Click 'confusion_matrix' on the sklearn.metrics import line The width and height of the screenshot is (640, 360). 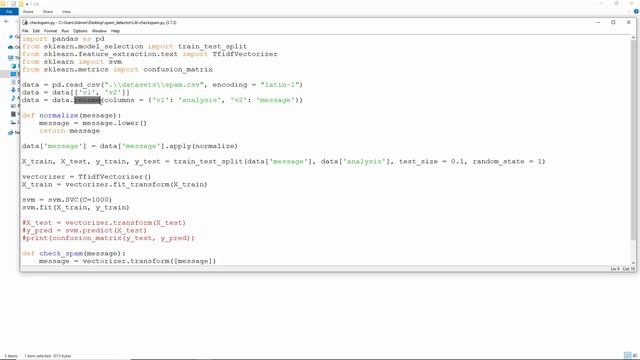(x=178, y=69)
